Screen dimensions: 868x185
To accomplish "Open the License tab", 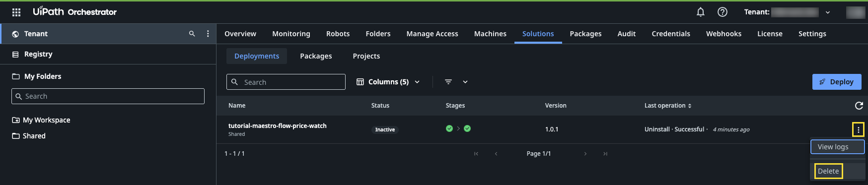I will tap(770, 34).
